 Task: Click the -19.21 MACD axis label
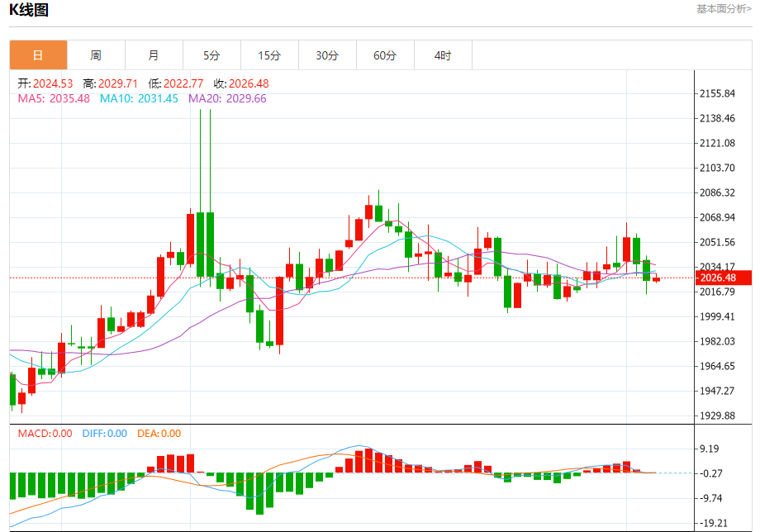(x=713, y=523)
